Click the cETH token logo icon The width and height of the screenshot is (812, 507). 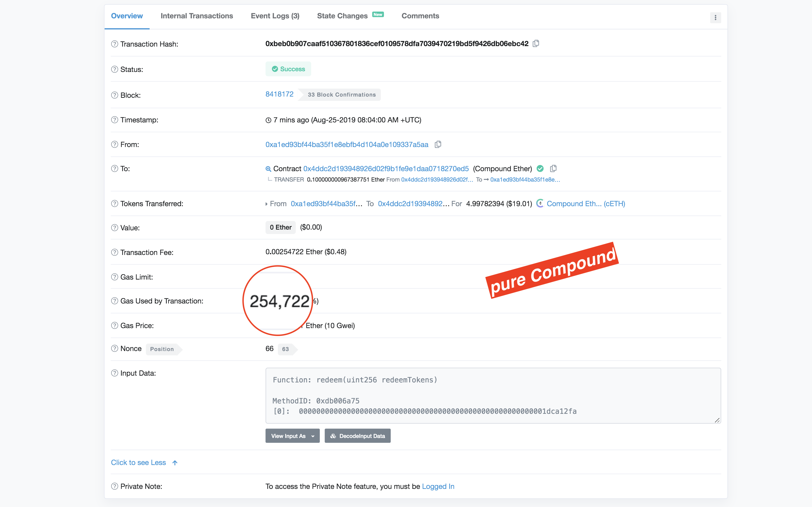(x=540, y=204)
